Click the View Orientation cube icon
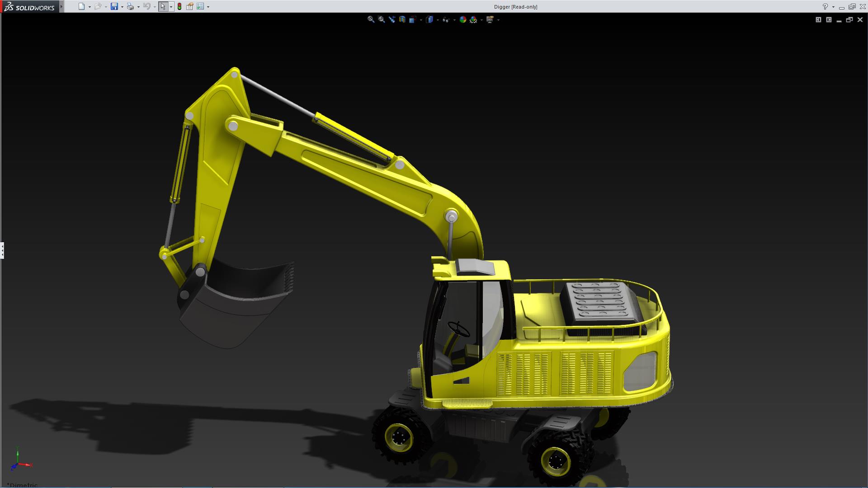 [x=412, y=19]
